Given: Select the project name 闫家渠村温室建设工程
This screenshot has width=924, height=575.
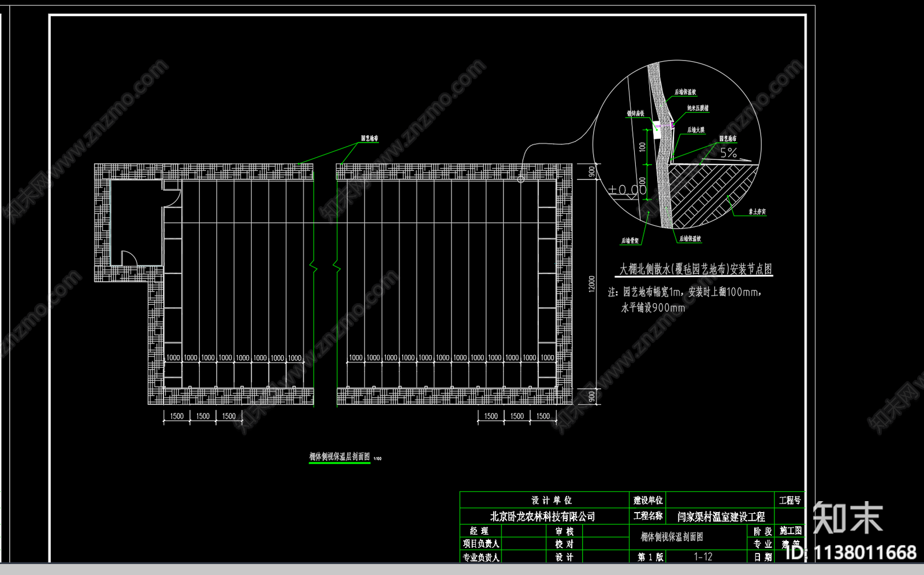Looking at the screenshot, I should (721, 517).
